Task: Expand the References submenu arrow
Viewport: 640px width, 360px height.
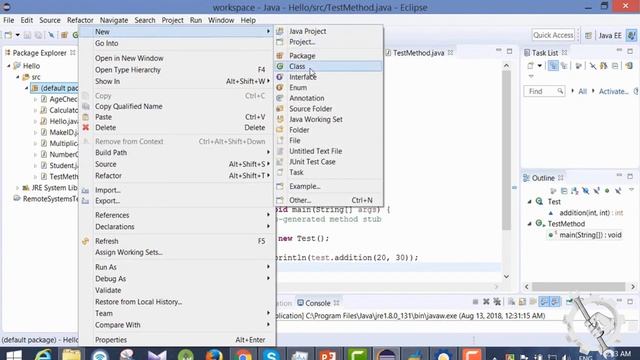Action: tap(268, 215)
